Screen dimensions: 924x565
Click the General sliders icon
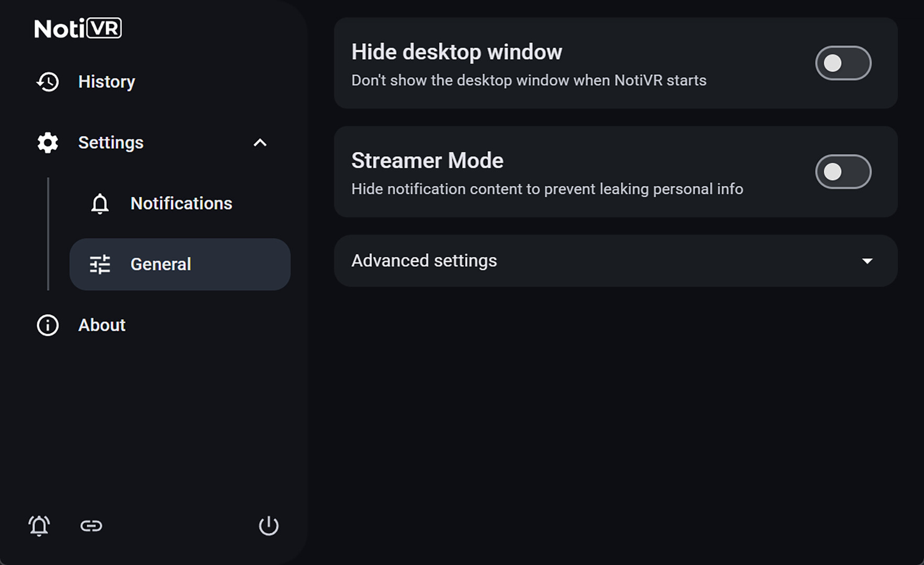[100, 264]
